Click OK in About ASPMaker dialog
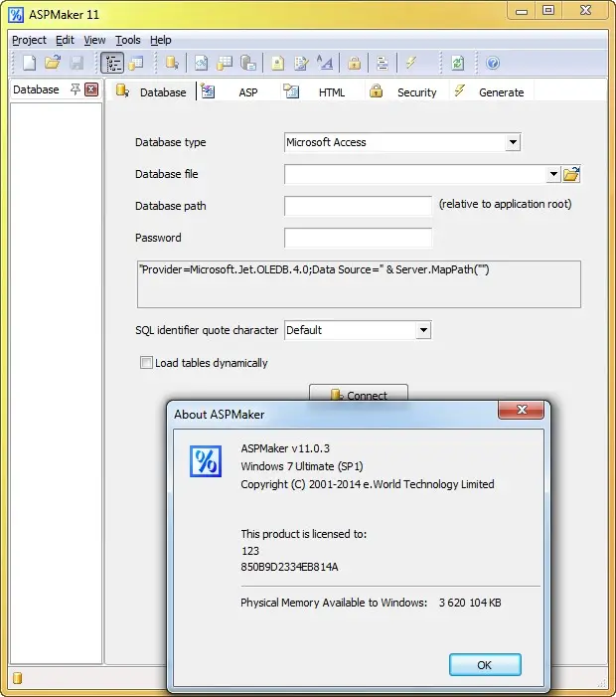The width and height of the screenshot is (616, 697). (485, 665)
